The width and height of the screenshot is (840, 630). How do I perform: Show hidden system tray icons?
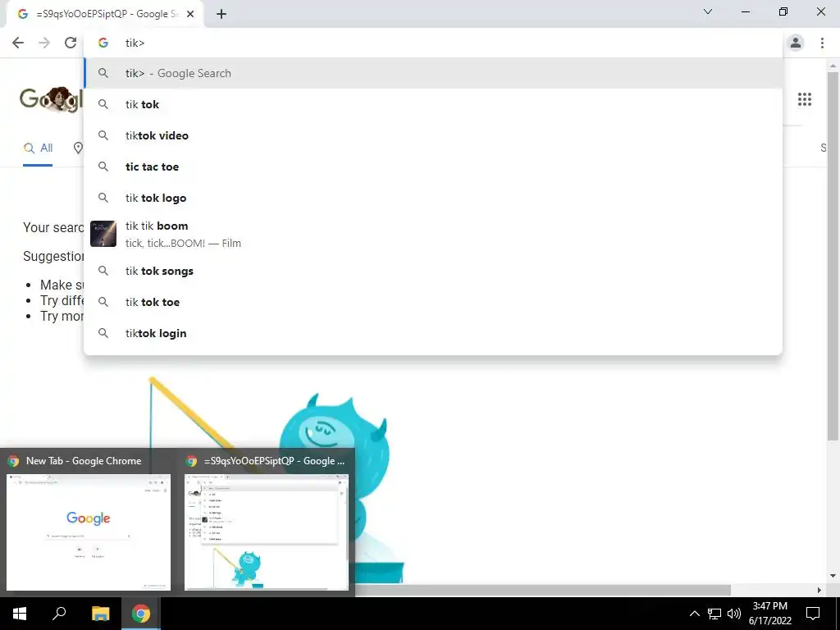coord(694,614)
